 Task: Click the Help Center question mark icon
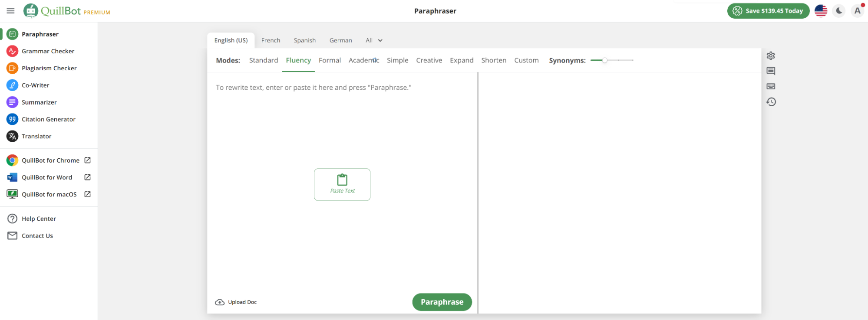coord(12,219)
